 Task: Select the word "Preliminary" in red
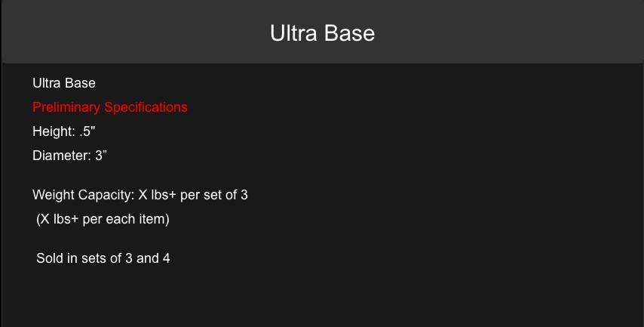(x=67, y=107)
